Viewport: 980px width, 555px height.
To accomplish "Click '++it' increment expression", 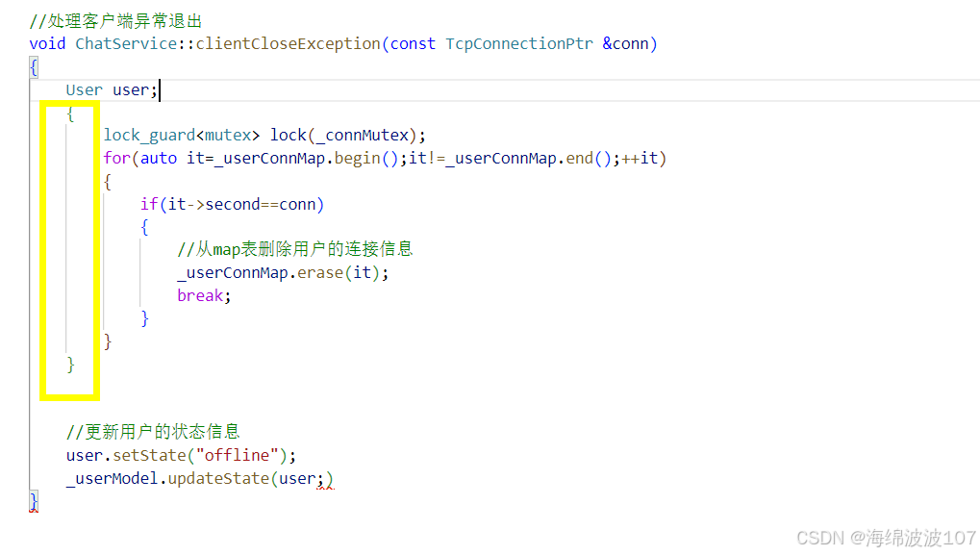I will click(x=639, y=158).
